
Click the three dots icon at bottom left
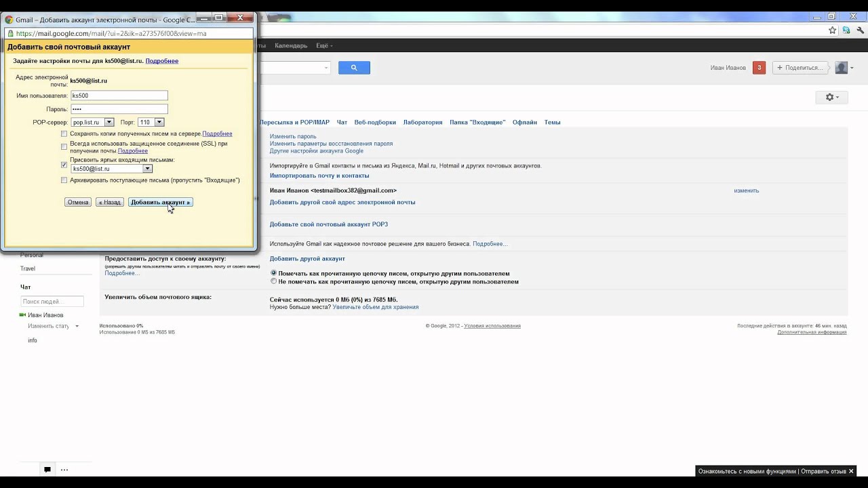tap(64, 469)
